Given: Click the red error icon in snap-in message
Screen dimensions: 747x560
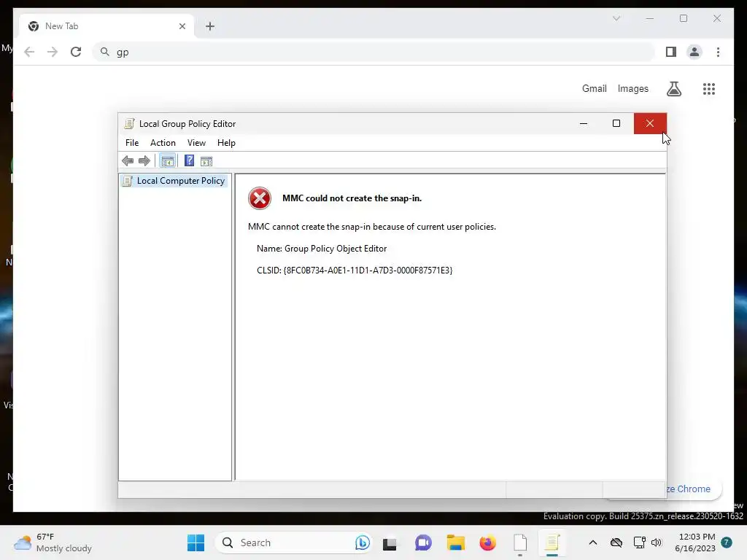Looking at the screenshot, I should [260, 198].
